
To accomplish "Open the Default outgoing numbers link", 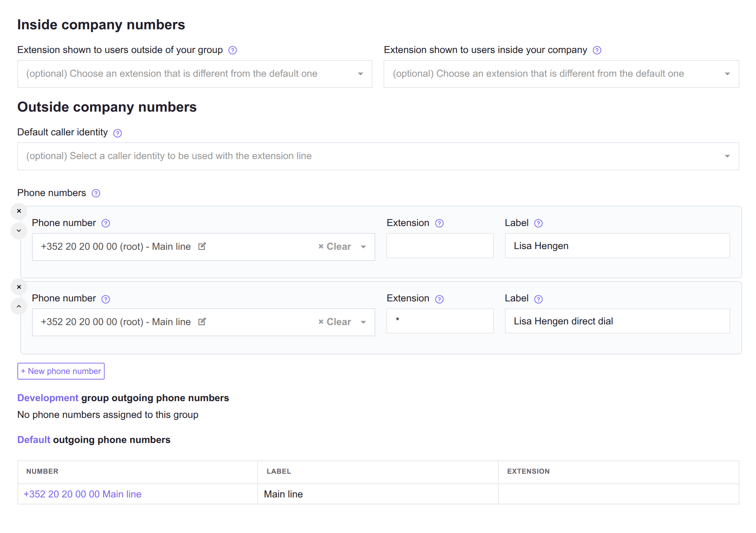I will (x=34, y=440).
